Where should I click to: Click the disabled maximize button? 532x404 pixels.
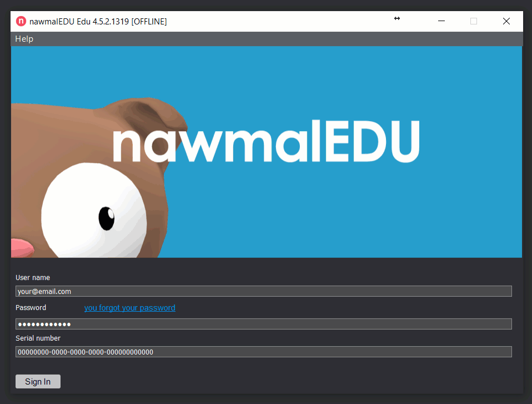pos(474,21)
